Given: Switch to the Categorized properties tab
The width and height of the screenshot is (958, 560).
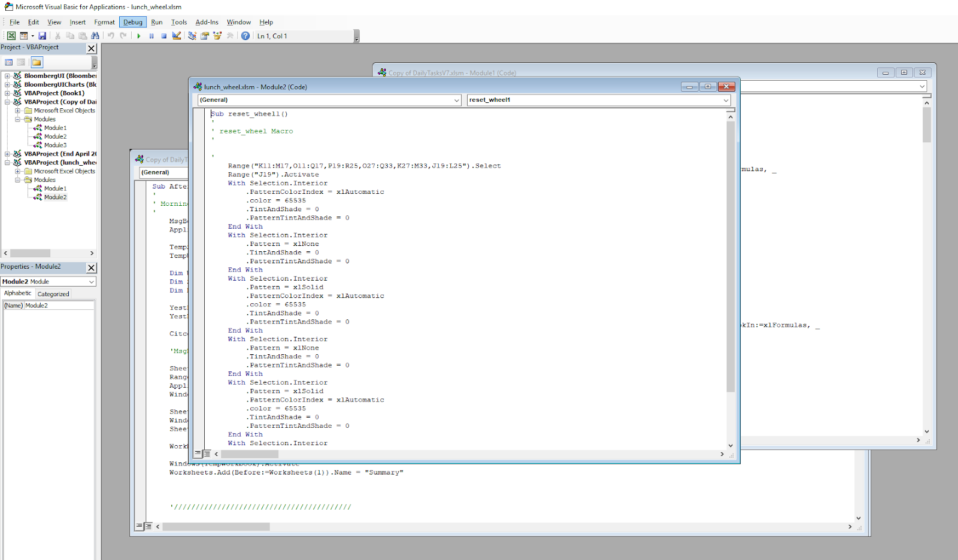Looking at the screenshot, I should click(x=53, y=294).
